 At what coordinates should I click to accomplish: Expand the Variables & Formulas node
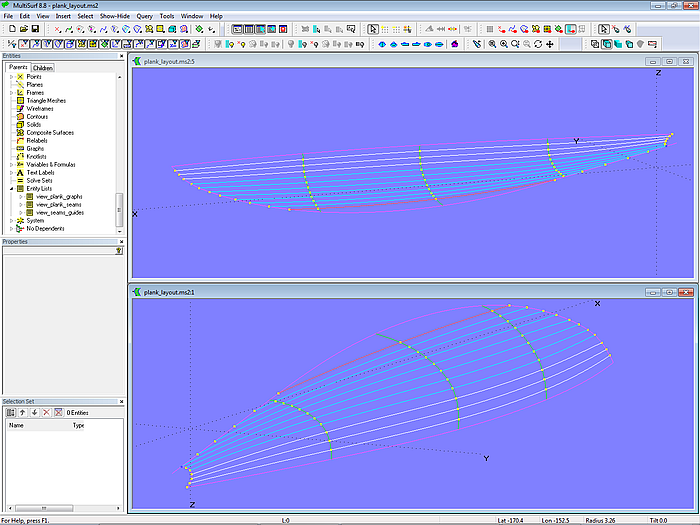click(x=11, y=164)
